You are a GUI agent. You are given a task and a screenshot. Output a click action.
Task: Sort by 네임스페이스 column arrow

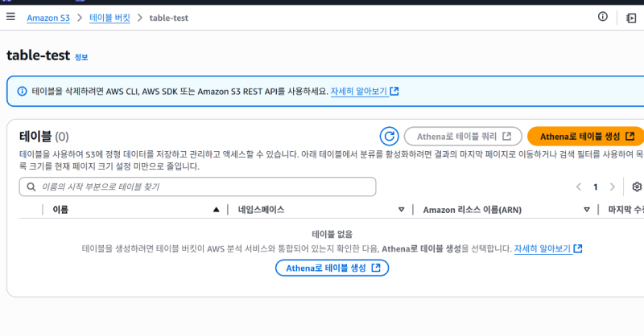click(401, 210)
